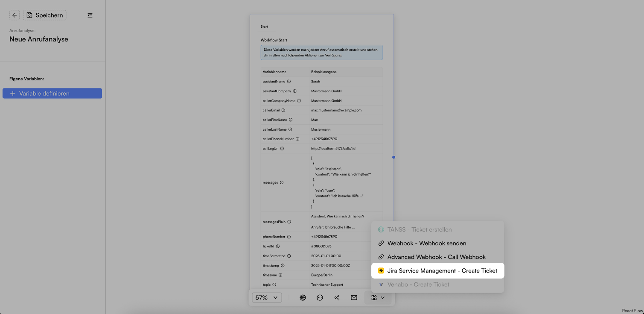Click the Eigene Variablen label
This screenshot has width=644, height=314.
tap(27, 79)
